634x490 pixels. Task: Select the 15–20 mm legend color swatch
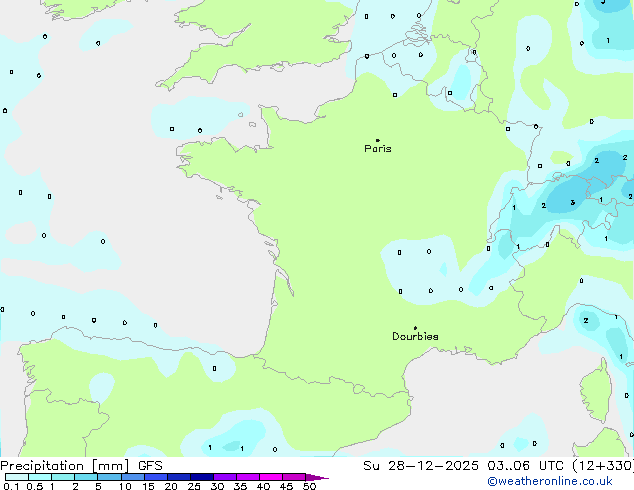(x=156, y=477)
